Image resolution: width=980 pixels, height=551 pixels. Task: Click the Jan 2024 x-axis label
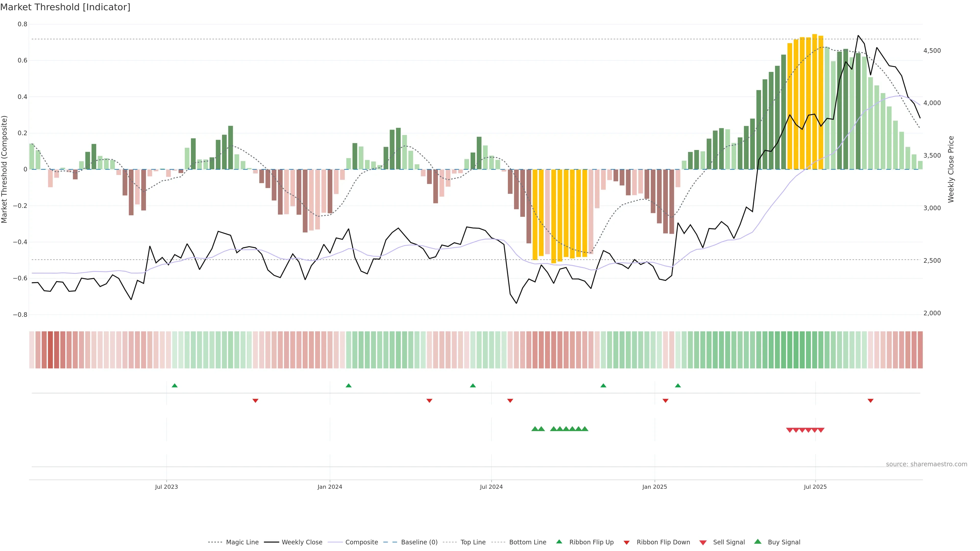(330, 487)
